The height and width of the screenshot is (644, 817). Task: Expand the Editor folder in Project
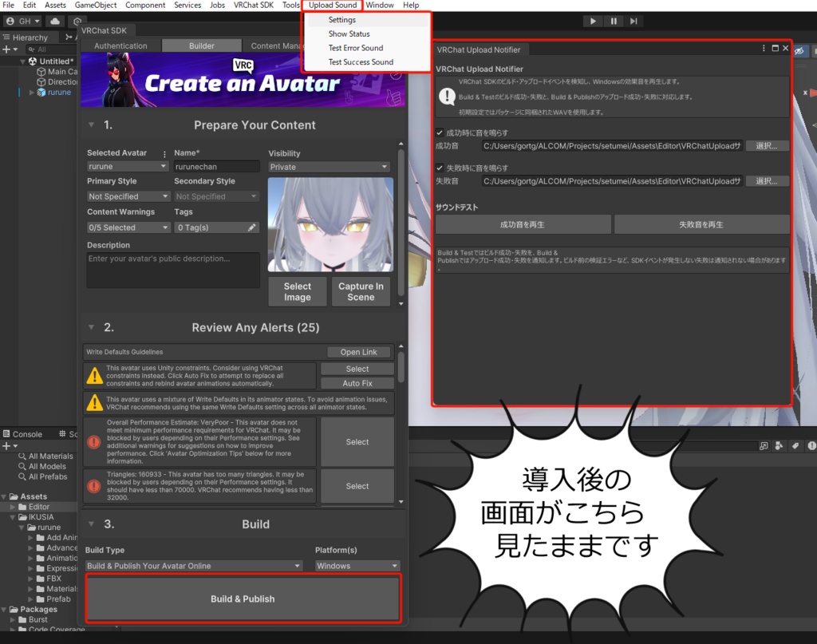click(13, 507)
